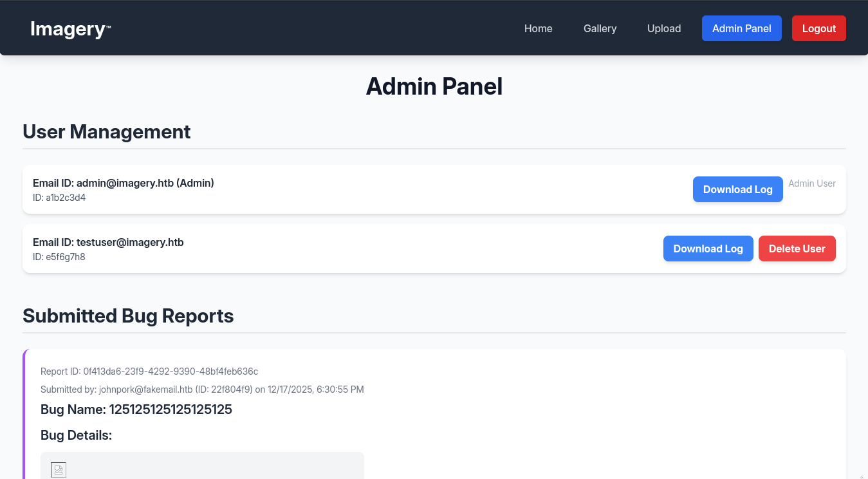Download log for testuser@imagery.htb

click(x=708, y=249)
